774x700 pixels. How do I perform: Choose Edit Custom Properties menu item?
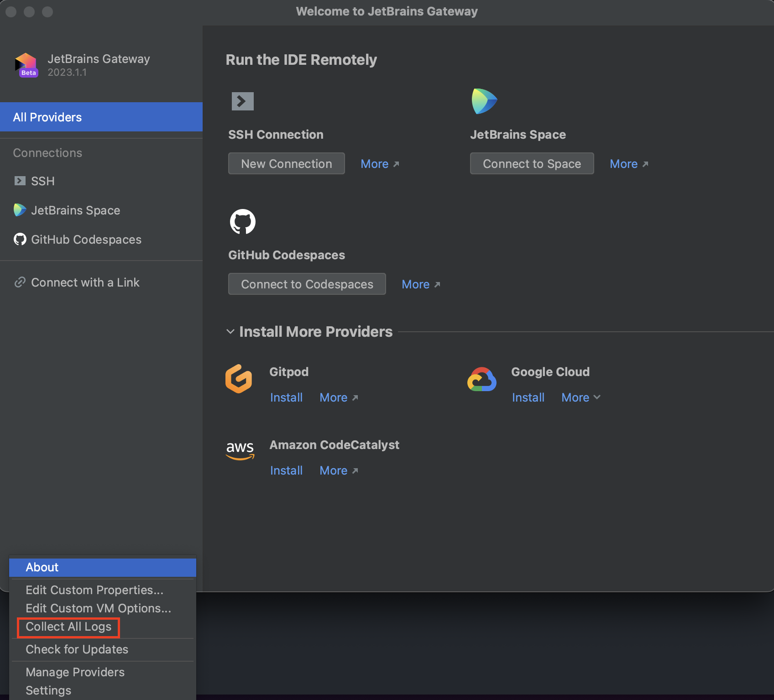click(103, 590)
